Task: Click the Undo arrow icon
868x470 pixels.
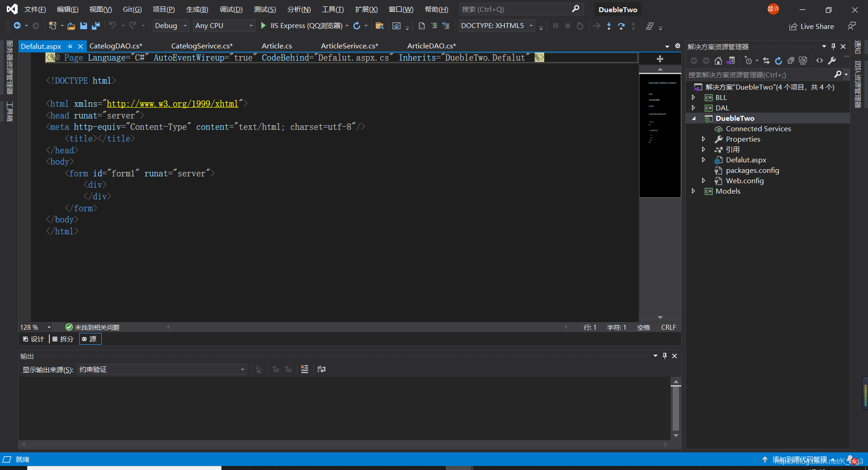Action: (113, 25)
